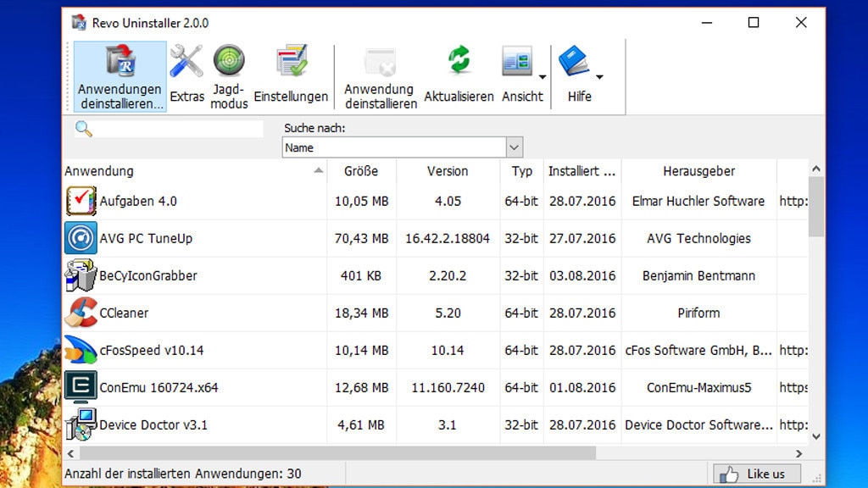868x488 pixels.
Task: Sort by Größe column header
Action: [x=361, y=171]
